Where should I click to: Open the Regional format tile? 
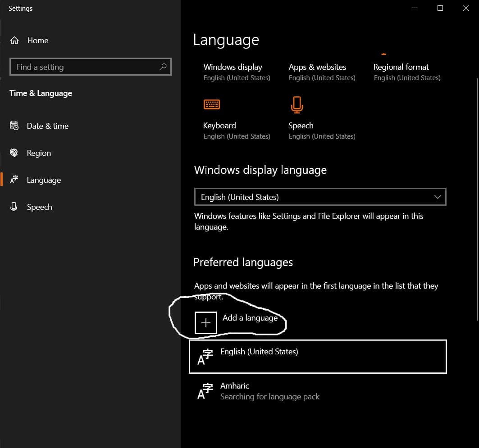(x=407, y=72)
